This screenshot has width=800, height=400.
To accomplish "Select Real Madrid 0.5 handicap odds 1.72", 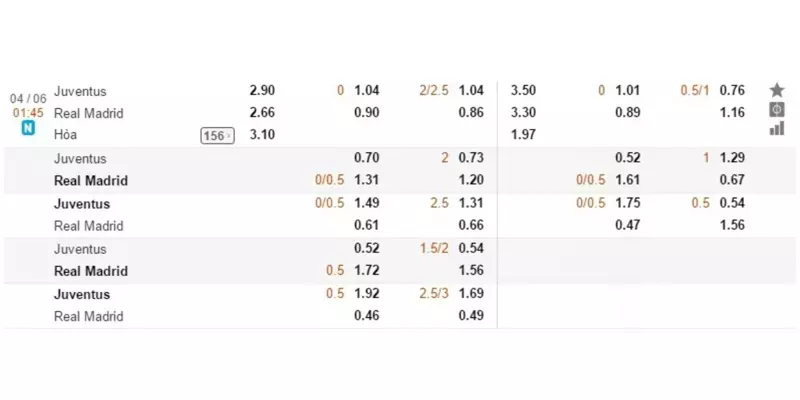I will click(x=367, y=270).
